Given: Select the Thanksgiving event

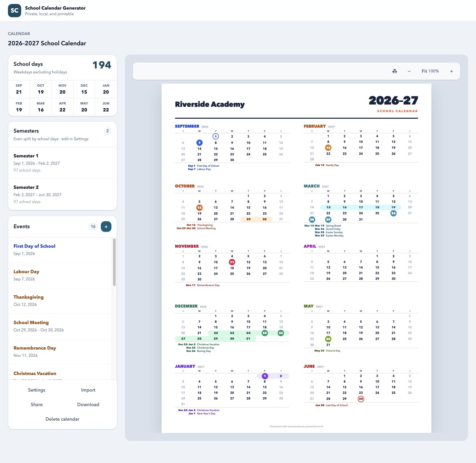Looking at the screenshot, I should click(60, 301).
